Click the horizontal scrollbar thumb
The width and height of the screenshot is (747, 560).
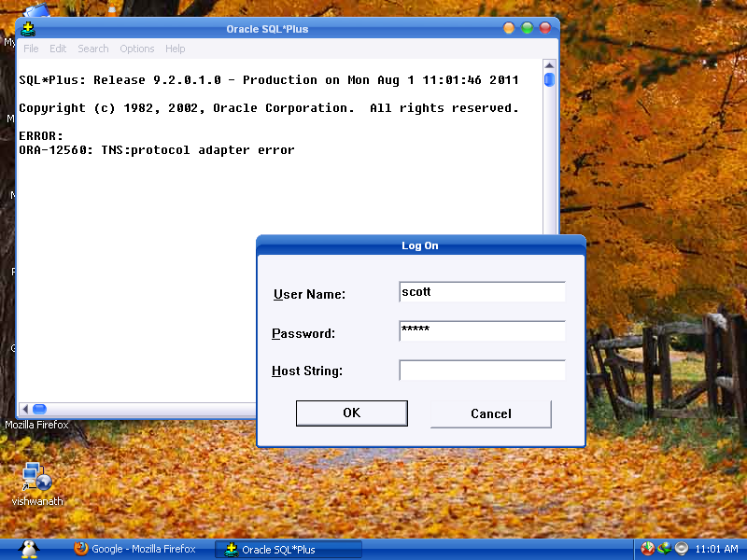pyautogui.click(x=39, y=409)
